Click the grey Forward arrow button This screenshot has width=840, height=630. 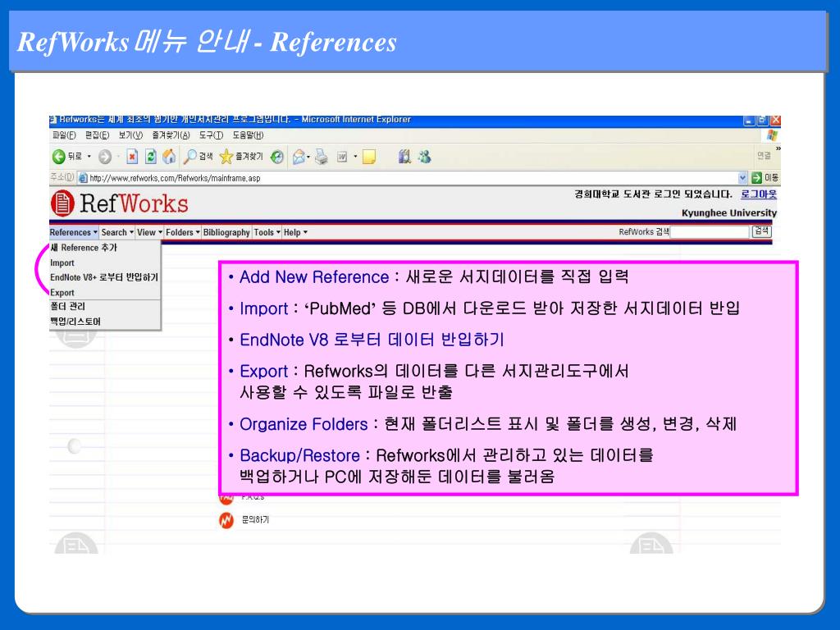pyautogui.click(x=105, y=157)
